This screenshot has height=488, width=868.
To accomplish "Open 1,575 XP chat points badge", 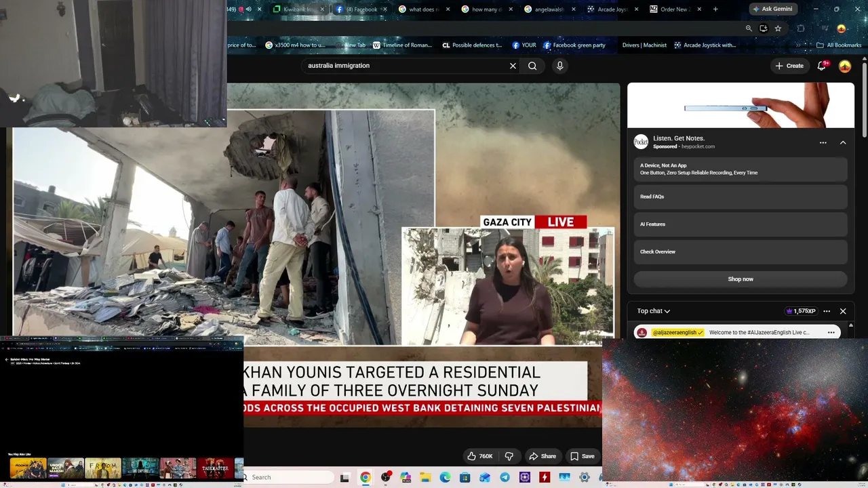I will point(801,311).
